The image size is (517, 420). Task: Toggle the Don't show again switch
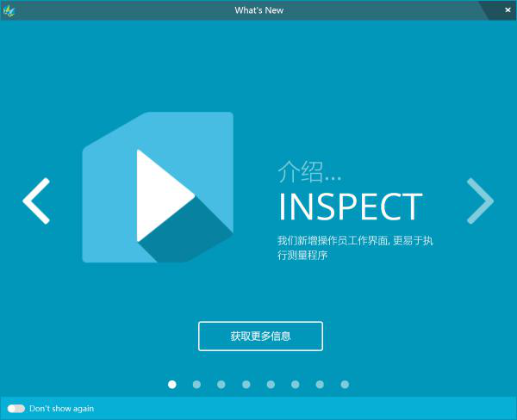pyautogui.click(x=16, y=409)
